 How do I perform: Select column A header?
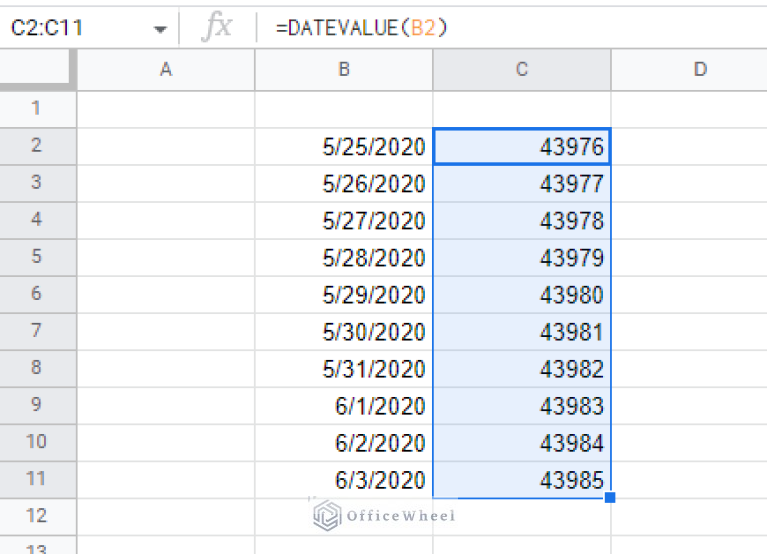click(x=166, y=69)
